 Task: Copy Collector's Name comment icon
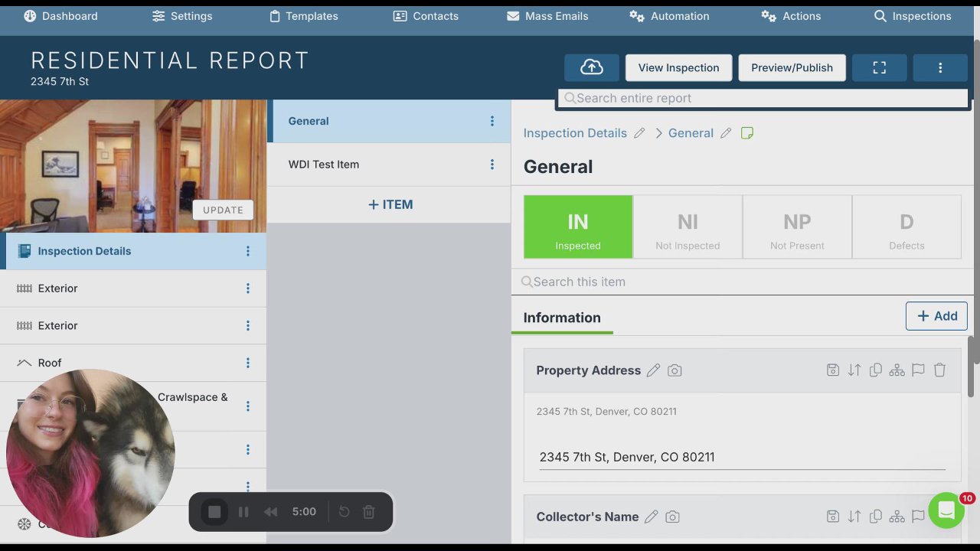[876, 517]
